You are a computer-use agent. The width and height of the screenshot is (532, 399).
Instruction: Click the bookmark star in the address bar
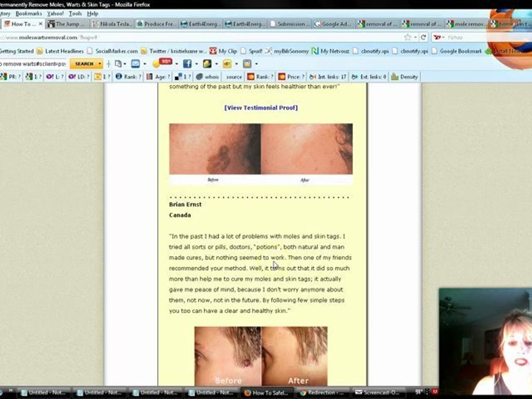point(407,37)
